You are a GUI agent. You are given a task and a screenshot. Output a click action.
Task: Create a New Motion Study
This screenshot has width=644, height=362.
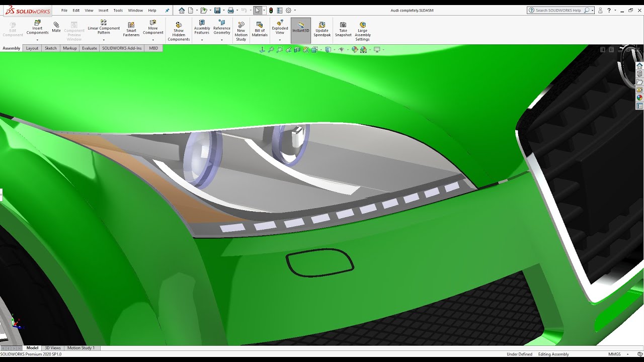coord(241,31)
